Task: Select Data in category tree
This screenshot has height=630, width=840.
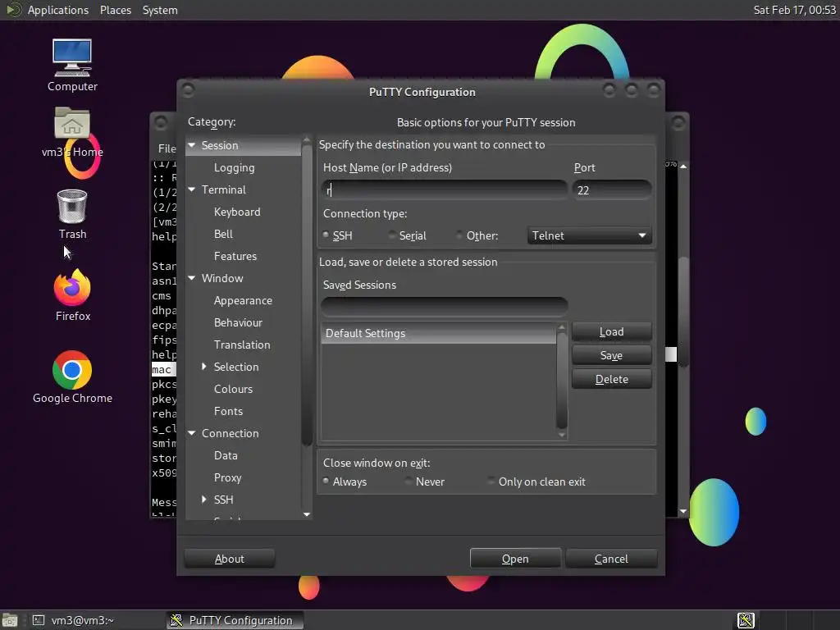Action: 226,455
